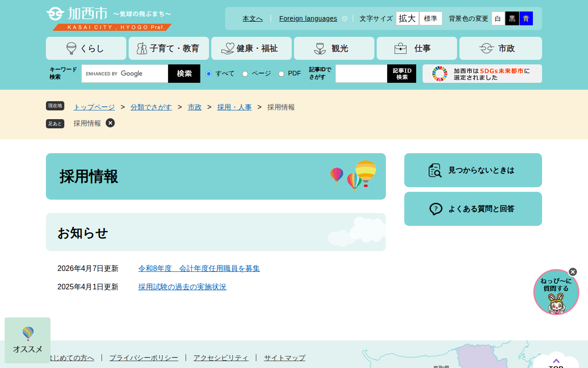Click よくある質問と回答 button
Image resolution: width=588 pixels, height=368 pixels.
[x=473, y=209]
